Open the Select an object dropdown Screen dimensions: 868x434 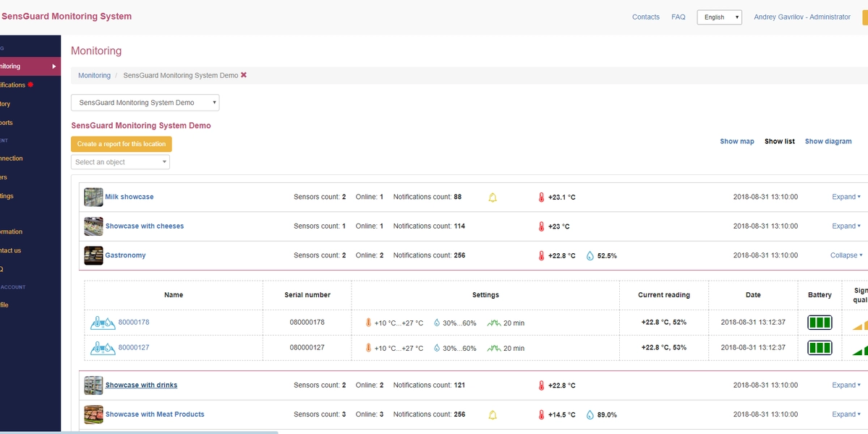tap(120, 162)
